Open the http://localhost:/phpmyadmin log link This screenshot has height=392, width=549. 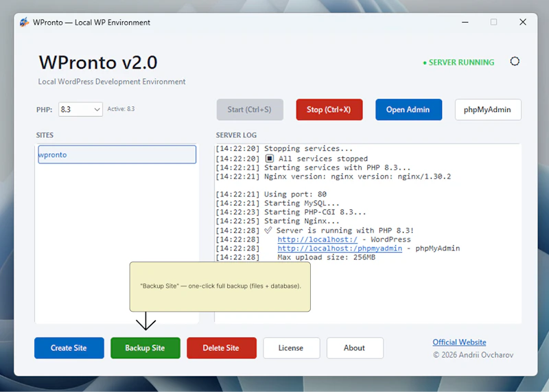point(340,249)
